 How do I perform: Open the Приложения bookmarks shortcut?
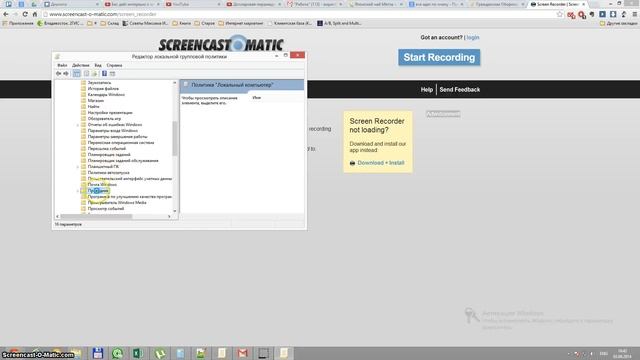18,23
